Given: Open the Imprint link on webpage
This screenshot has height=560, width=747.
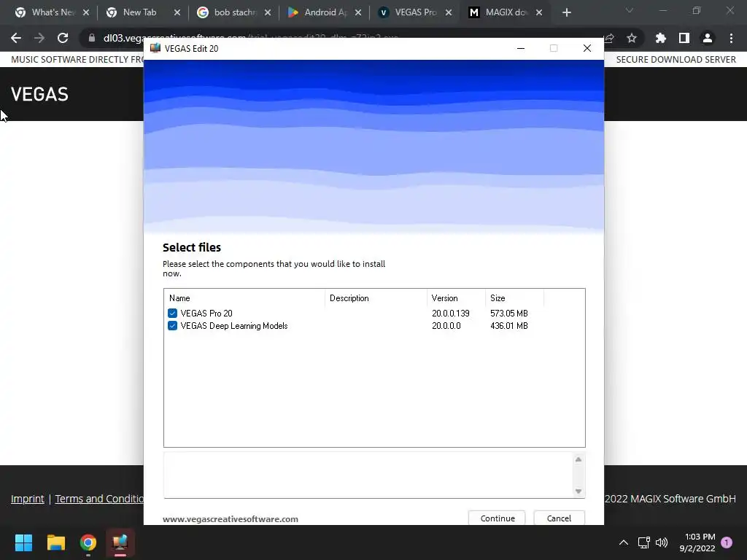Looking at the screenshot, I should pos(27,499).
